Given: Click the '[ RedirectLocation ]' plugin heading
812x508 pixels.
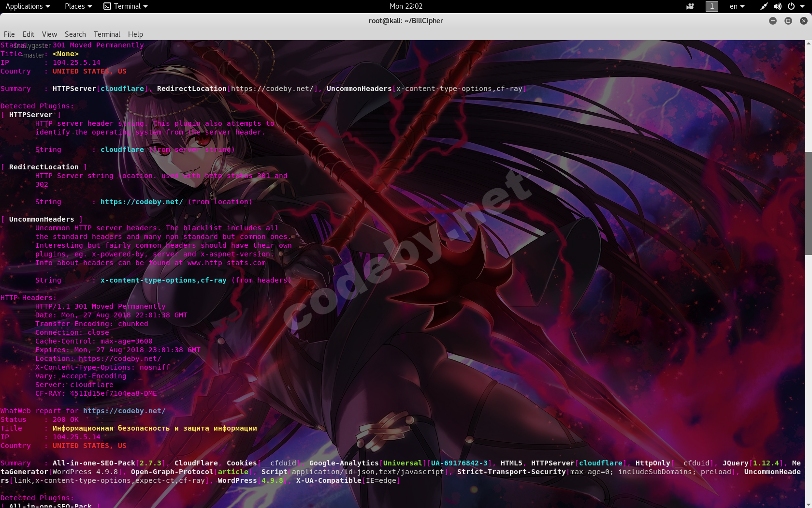Looking at the screenshot, I should (44, 167).
